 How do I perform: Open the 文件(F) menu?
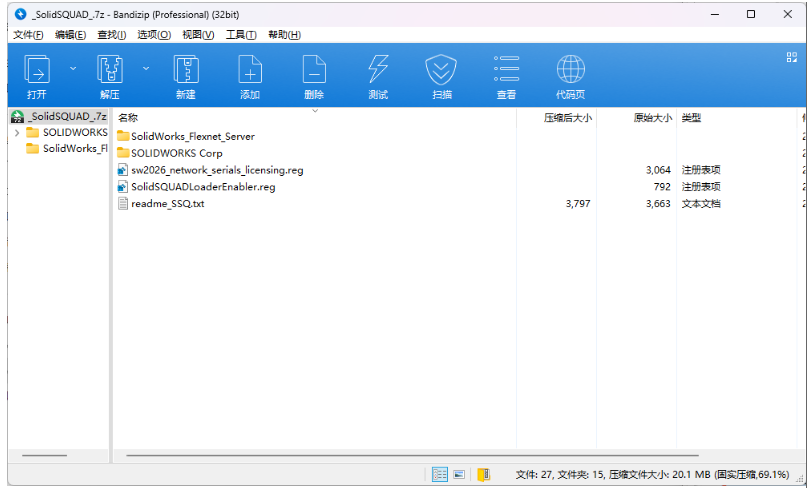tap(28, 35)
